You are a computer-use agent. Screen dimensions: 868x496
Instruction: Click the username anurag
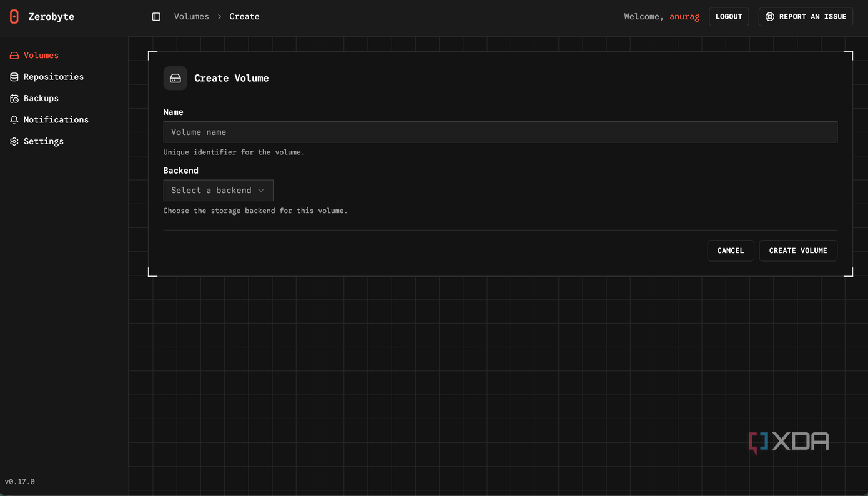click(x=684, y=17)
